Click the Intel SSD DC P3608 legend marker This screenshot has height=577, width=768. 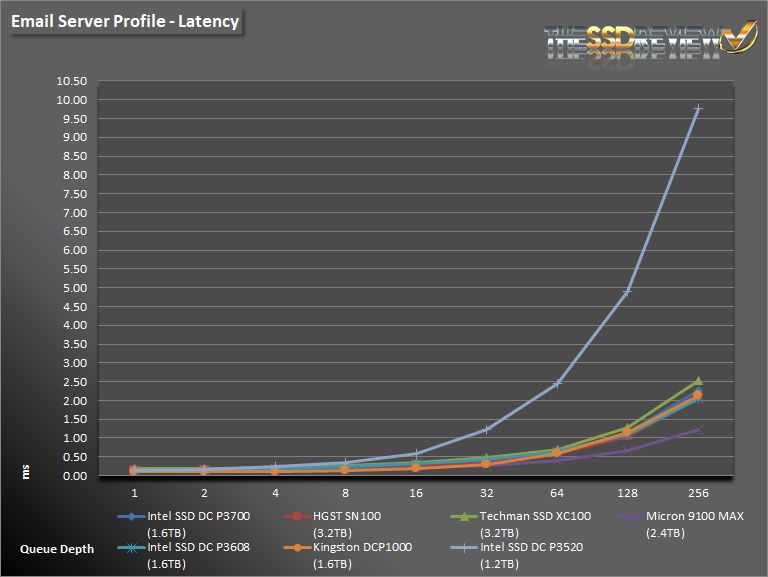pos(131,548)
